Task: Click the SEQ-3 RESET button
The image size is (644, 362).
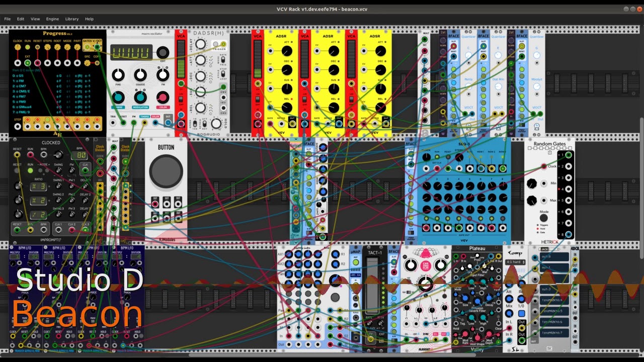Action: [x=448, y=157]
